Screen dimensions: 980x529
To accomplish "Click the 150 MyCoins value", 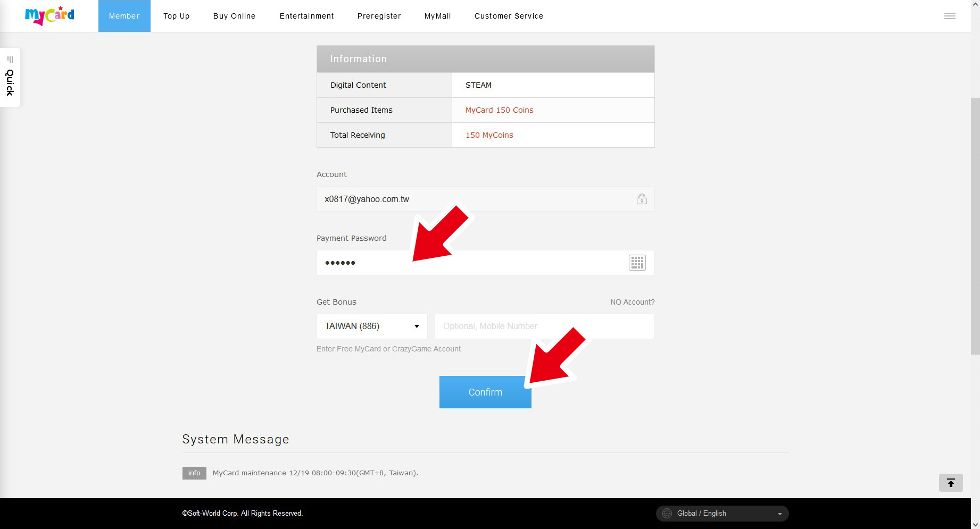I will [x=489, y=135].
